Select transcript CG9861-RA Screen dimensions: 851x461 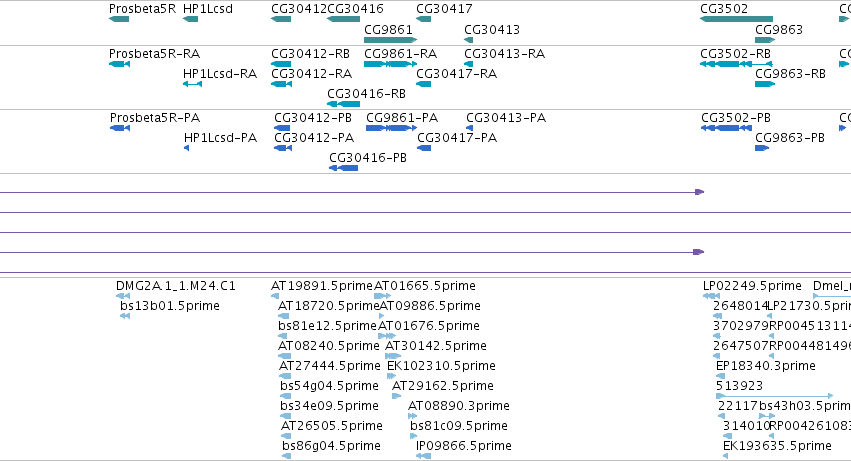coord(401,54)
